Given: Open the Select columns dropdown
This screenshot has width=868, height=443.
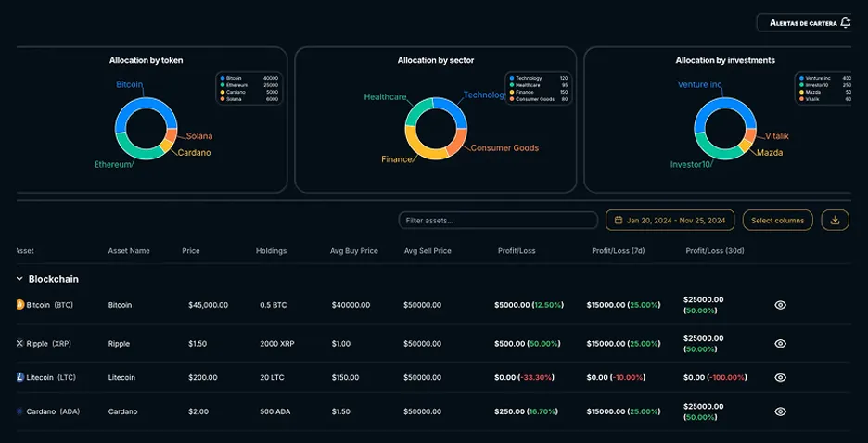Looking at the screenshot, I should [x=778, y=221].
